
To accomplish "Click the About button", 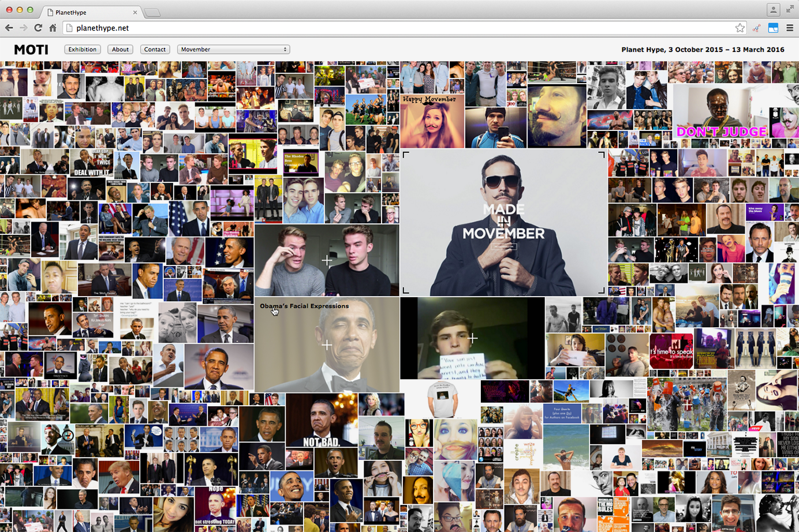I will [120, 50].
